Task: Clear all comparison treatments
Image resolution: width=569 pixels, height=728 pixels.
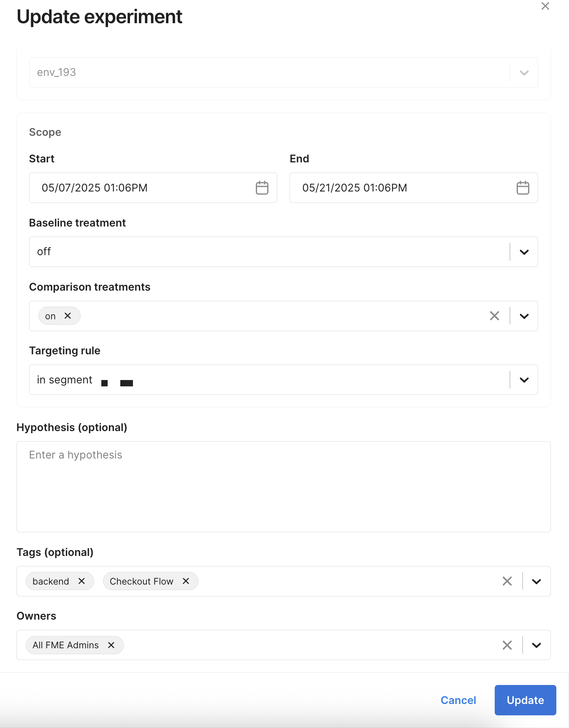Action: [494, 316]
